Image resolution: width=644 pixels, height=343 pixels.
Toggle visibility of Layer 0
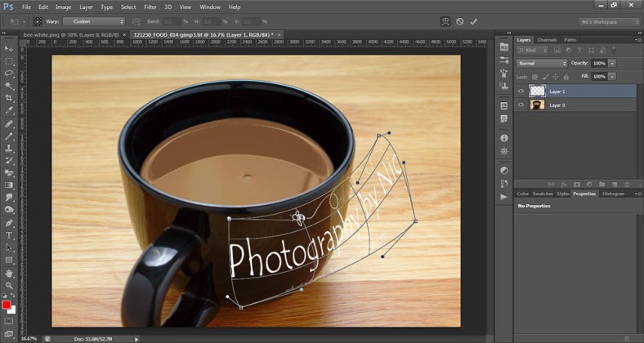[x=521, y=105]
